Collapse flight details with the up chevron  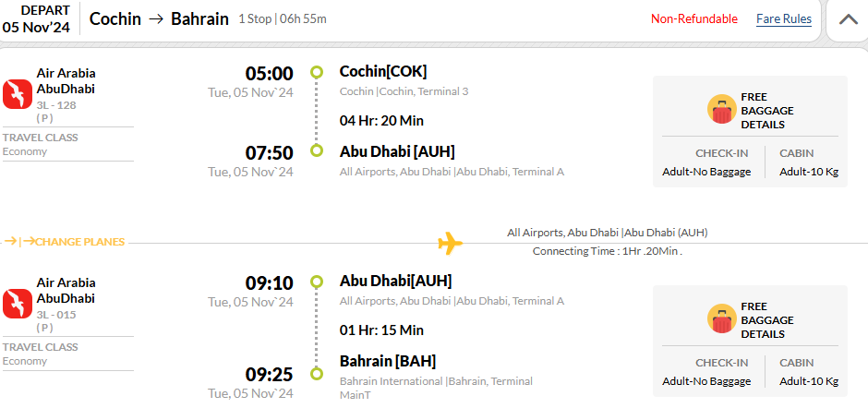[x=848, y=19]
